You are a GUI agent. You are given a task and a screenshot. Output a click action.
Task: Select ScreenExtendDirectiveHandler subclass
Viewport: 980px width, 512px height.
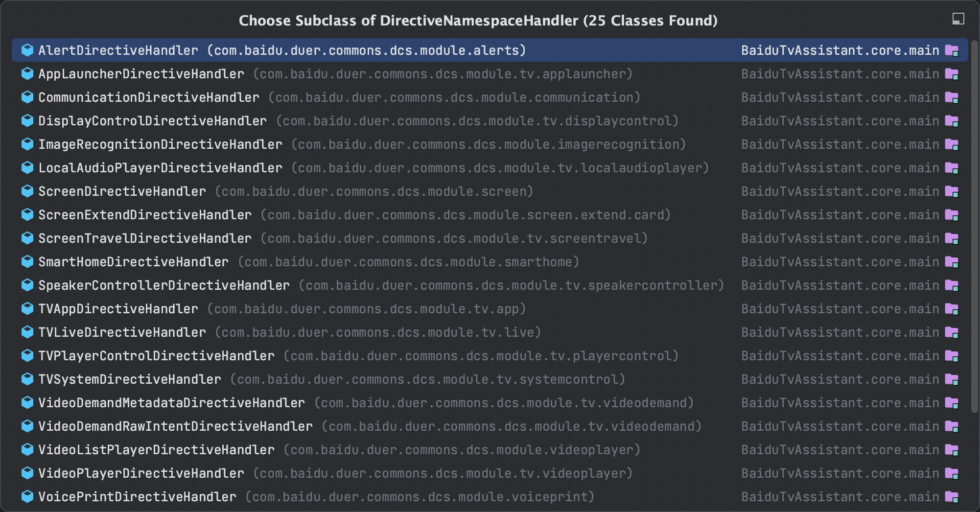[x=145, y=215]
